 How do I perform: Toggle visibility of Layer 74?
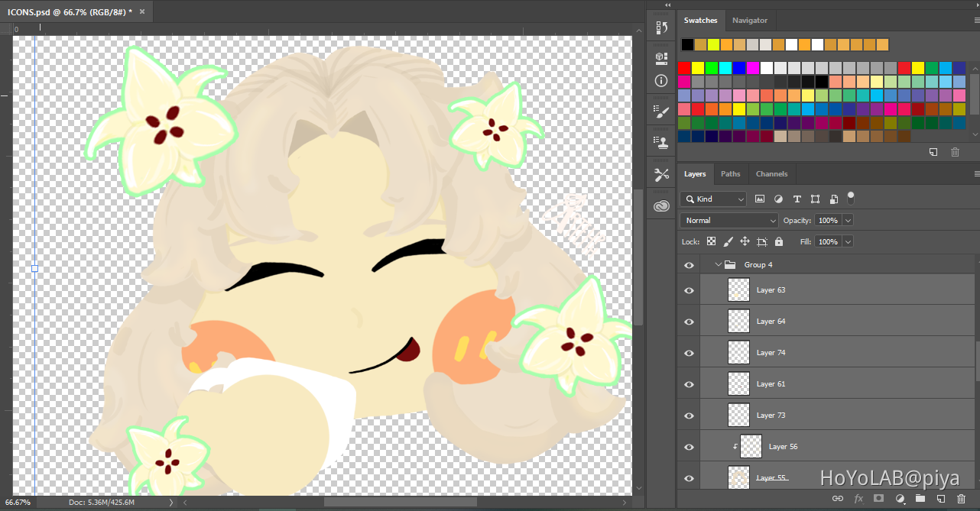tap(689, 353)
